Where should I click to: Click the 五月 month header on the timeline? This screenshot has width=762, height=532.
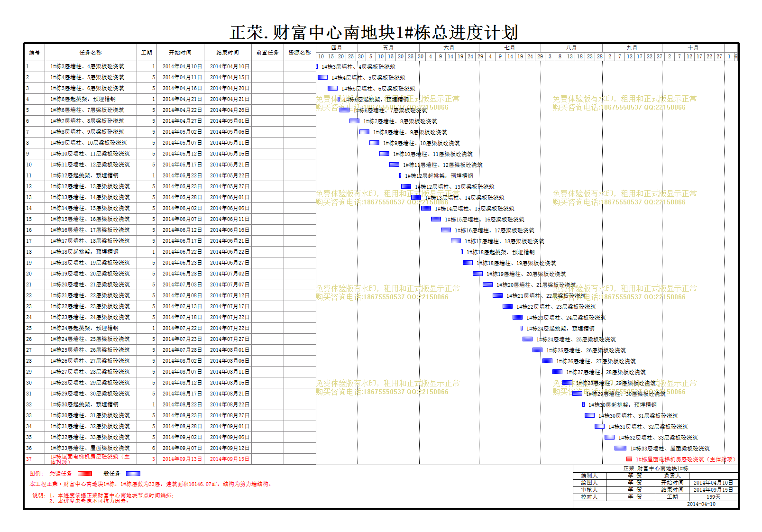coord(388,48)
